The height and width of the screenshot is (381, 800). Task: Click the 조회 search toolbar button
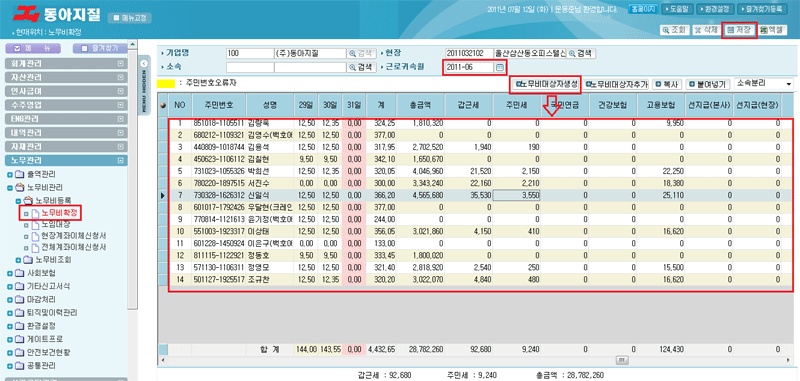(x=674, y=30)
